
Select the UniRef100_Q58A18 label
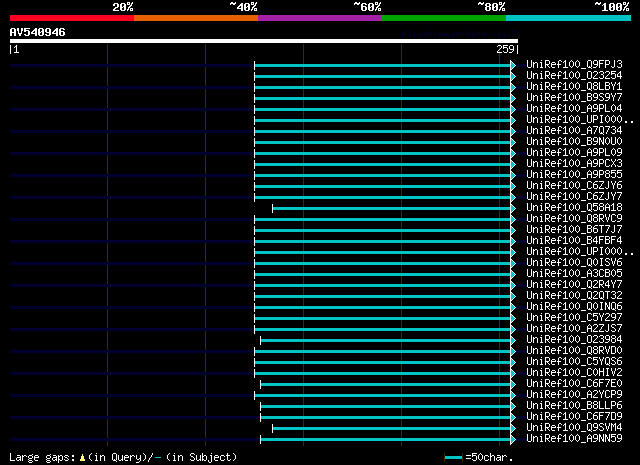574,208
